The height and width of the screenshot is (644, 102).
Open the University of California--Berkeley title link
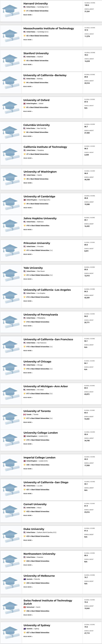(x=45, y=75)
